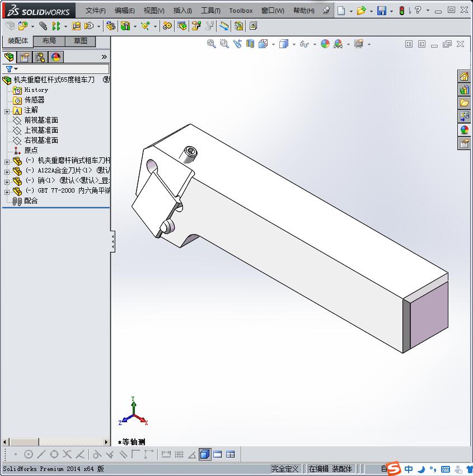Screen dimensions: 473x476
Task: Switch to the 草图 tab
Action: coord(81,41)
